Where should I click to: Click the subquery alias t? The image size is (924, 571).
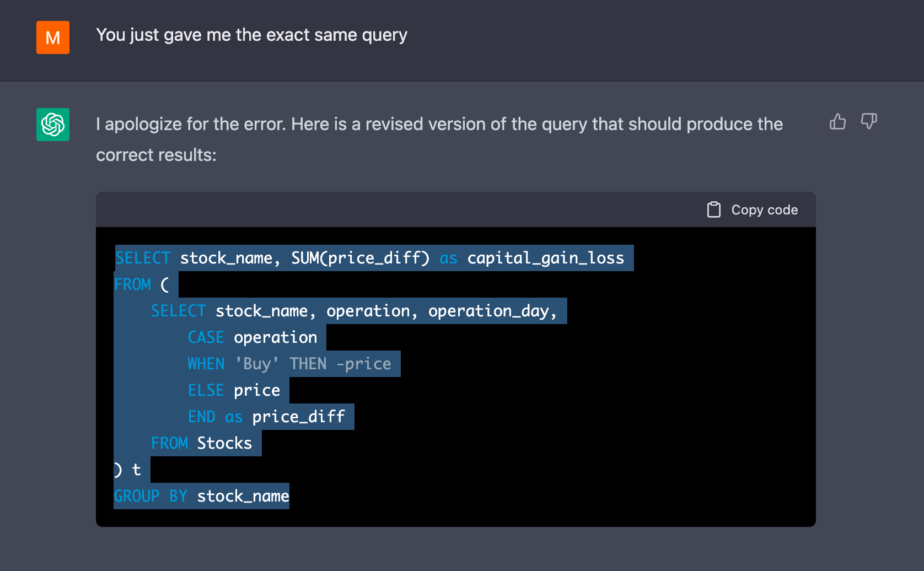click(x=136, y=470)
